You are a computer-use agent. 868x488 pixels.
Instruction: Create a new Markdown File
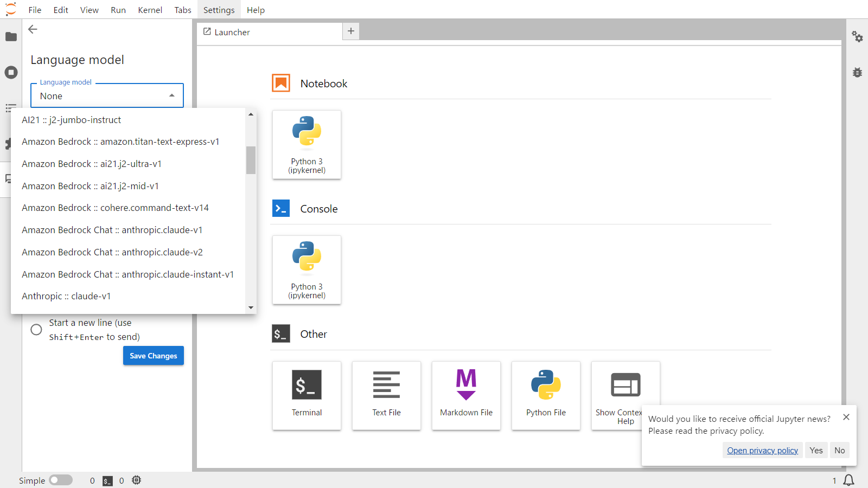pyautogui.click(x=466, y=395)
